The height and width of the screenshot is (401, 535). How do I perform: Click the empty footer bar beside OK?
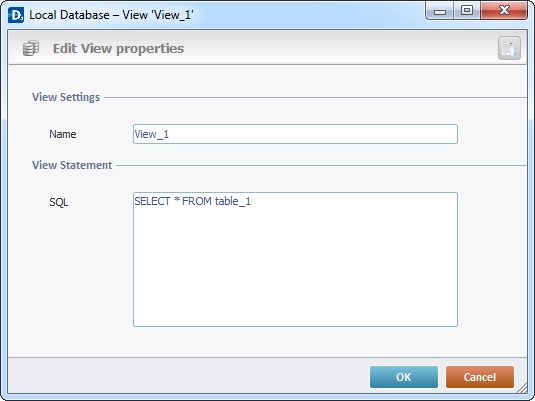tap(189, 377)
